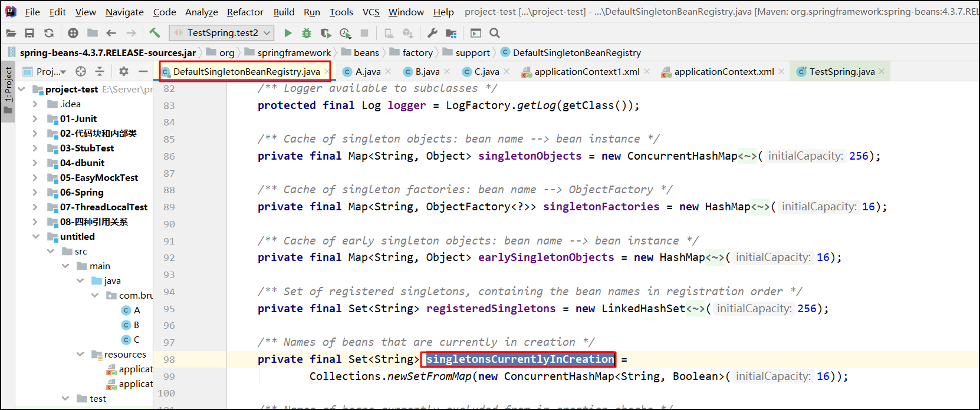Select the test folder in tree
Image resolution: width=980 pixels, height=410 pixels.
tap(98, 398)
